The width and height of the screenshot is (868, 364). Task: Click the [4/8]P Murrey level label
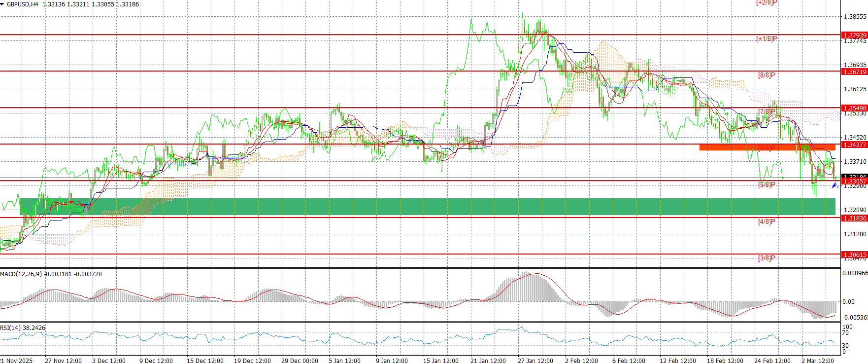coord(767,221)
